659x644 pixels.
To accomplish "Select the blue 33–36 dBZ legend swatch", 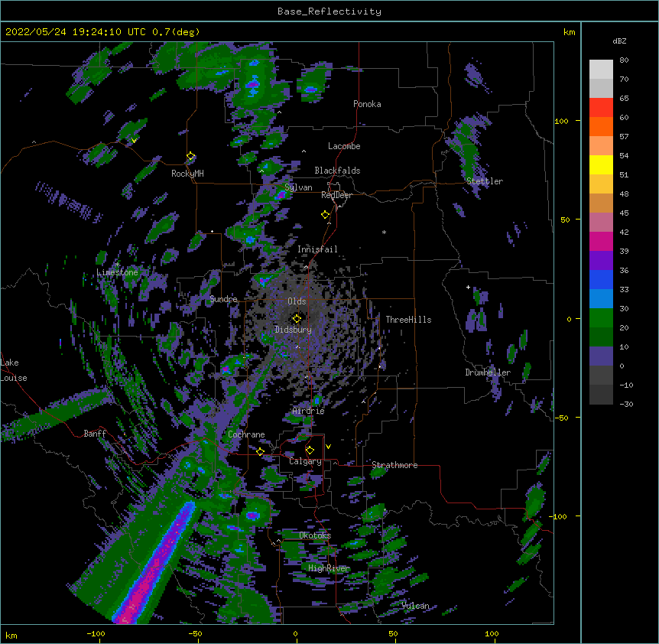I will tap(601, 279).
